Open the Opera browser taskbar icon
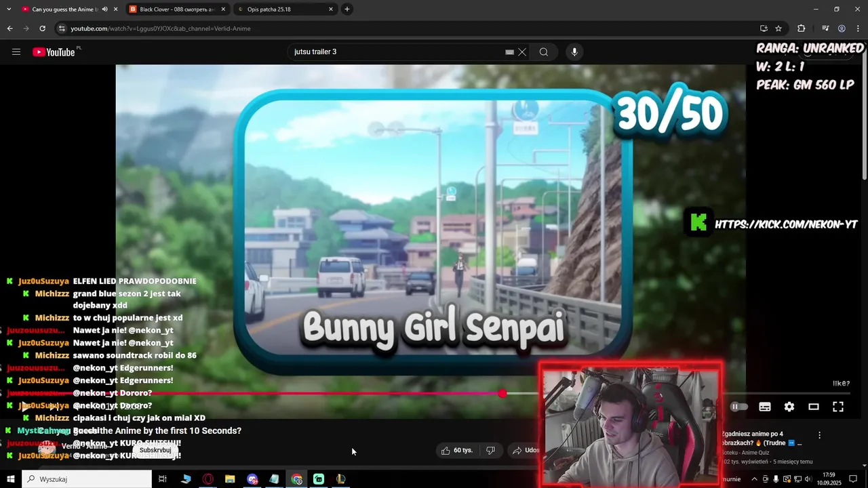Screen dimensions: 868x488 (208, 479)
